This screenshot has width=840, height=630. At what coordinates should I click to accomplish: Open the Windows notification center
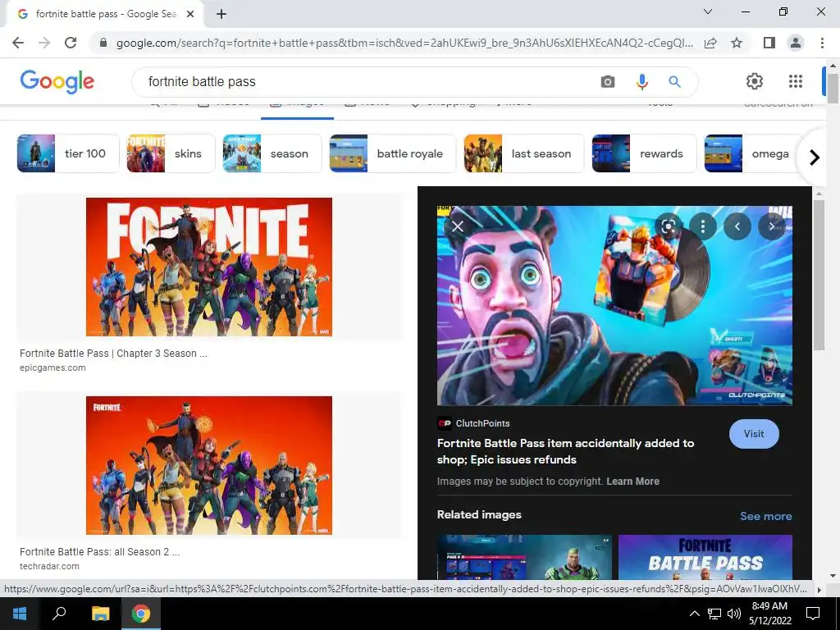pos(813,614)
